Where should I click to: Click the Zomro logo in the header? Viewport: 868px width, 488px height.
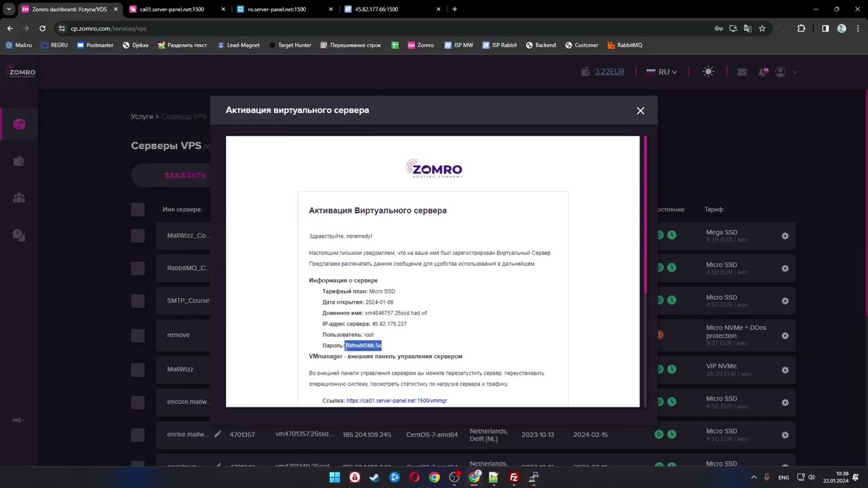click(21, 72)
